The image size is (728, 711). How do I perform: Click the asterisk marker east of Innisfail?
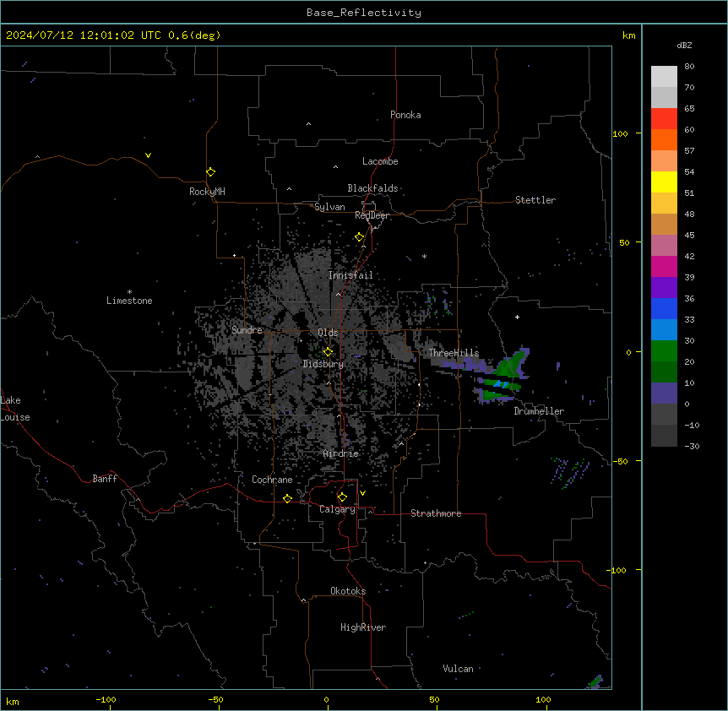(x=424, y=256)
